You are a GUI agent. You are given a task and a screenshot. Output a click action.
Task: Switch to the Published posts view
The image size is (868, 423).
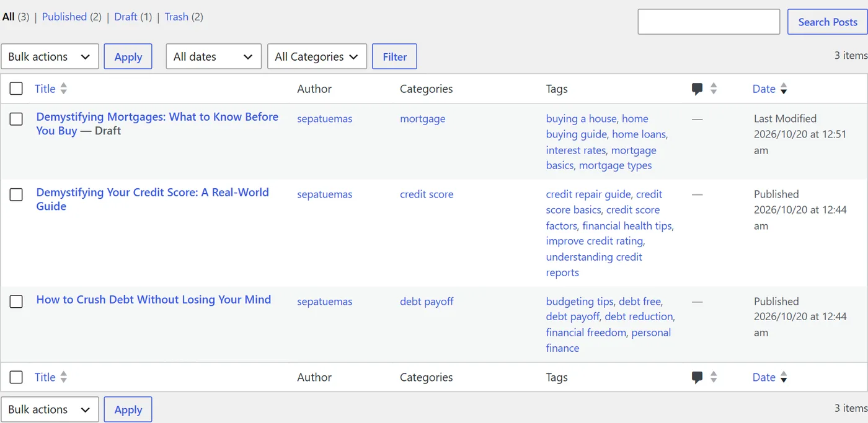pyautogui.click(x=64, y=17)
